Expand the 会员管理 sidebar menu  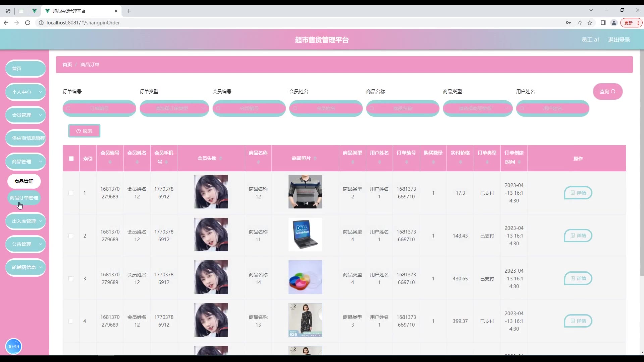pos(25,115)
